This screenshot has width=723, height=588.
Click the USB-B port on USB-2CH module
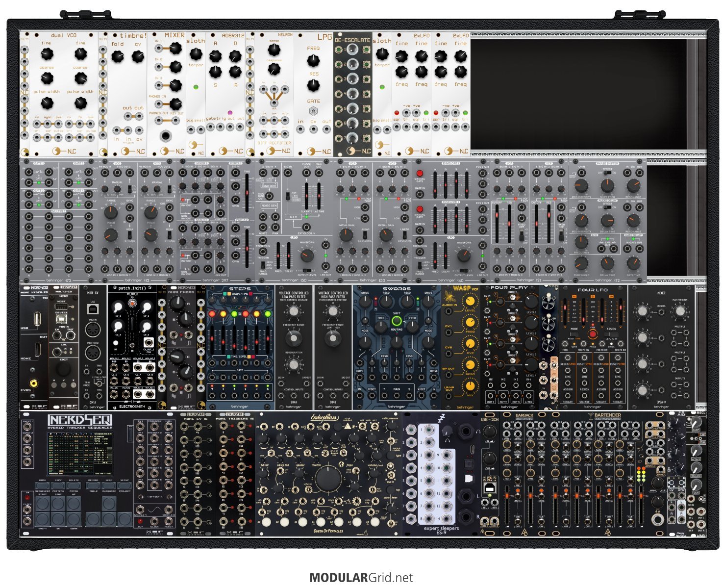point(489,487)
